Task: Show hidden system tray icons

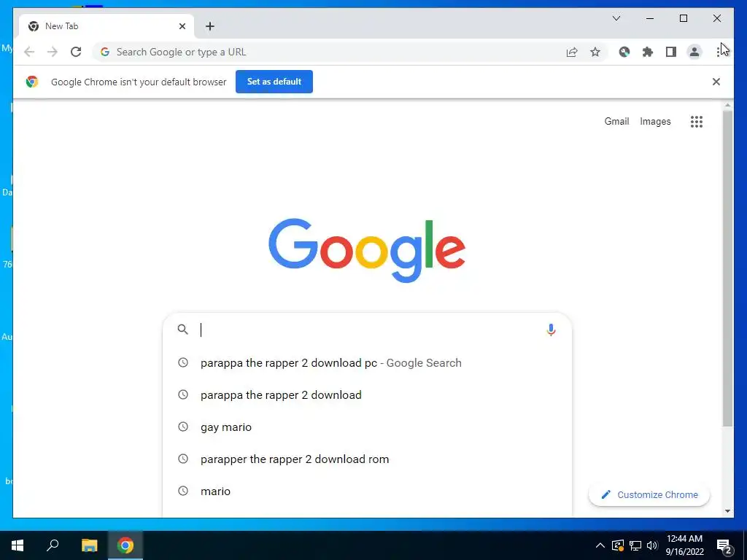Action: pyautogui.click(x=600, y=545)
